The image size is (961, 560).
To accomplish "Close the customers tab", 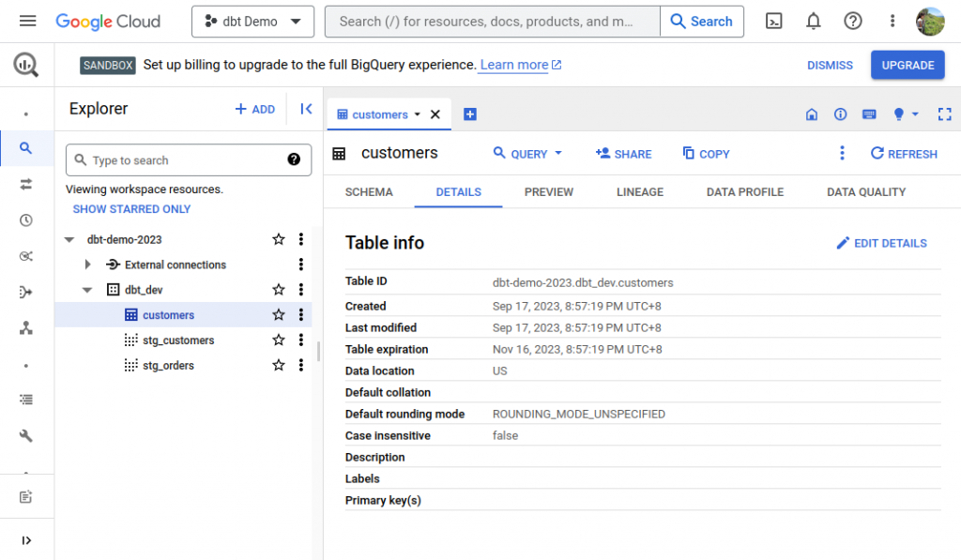I will (x=435, y=114).
